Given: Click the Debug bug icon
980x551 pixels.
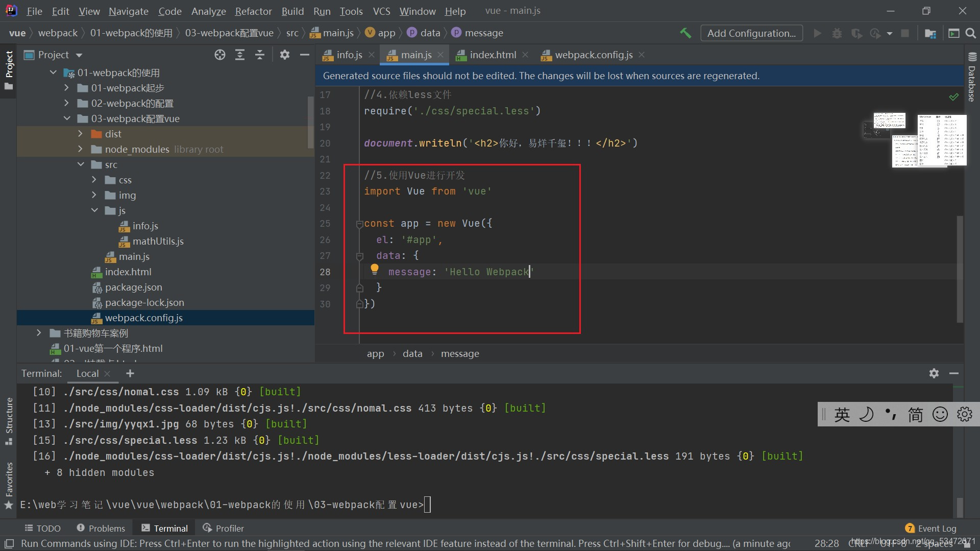Looking at the screenshot, I should click(837, 33).
